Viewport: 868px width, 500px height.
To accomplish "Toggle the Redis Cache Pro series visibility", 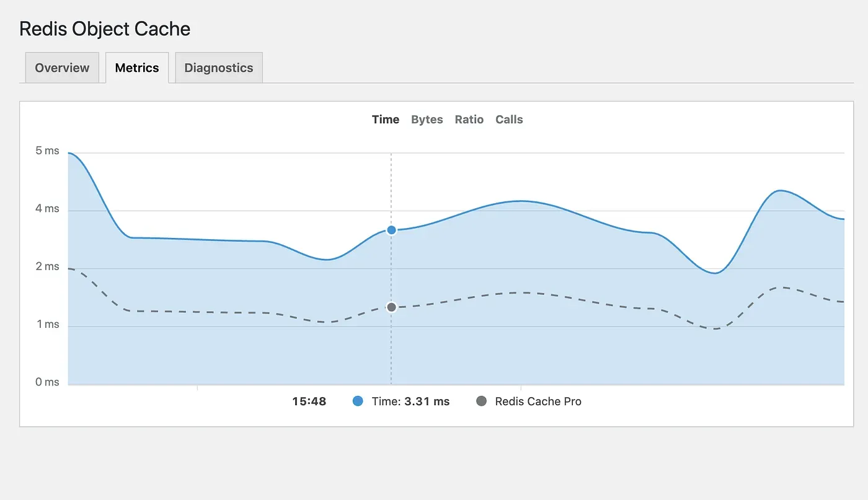I will [528, 401].
